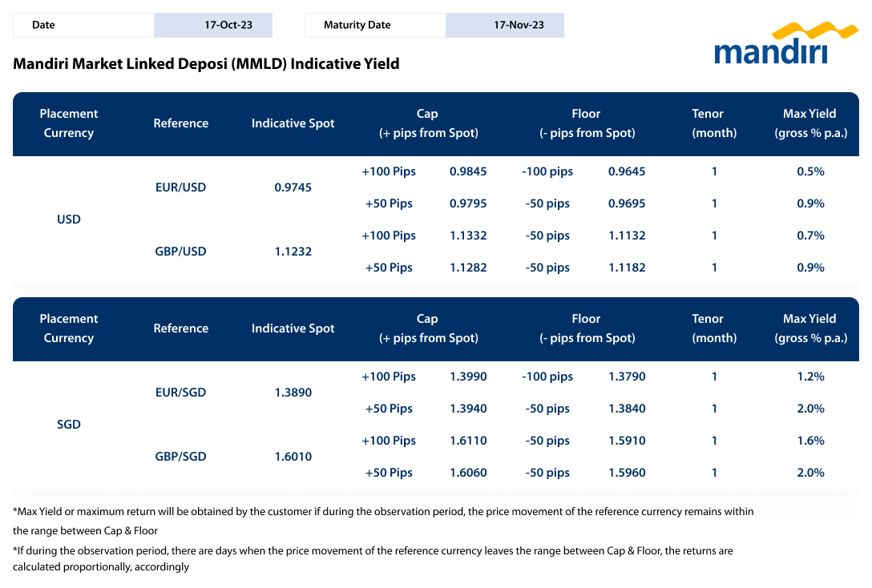Screen dimensions: 872x588
Task: Click the "Placement Currency" header above USD
Action: [x=69, y=123]
